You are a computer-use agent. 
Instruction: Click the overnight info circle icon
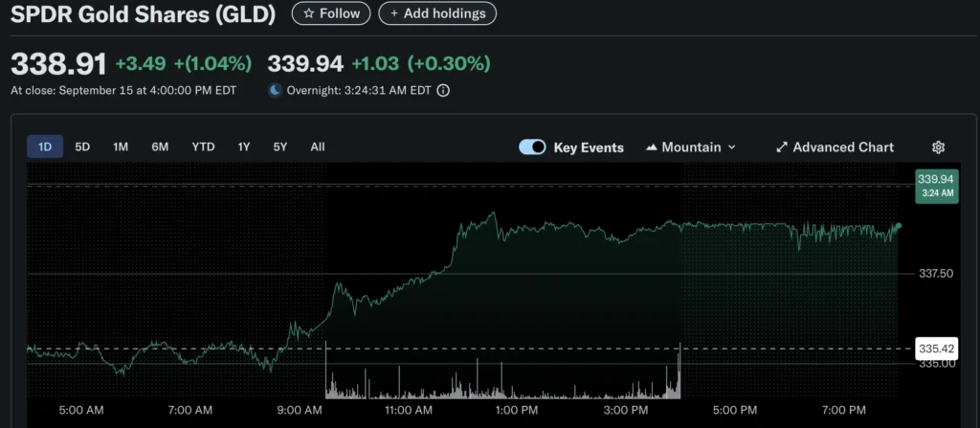pyautogui.click(x=443, y=91)
